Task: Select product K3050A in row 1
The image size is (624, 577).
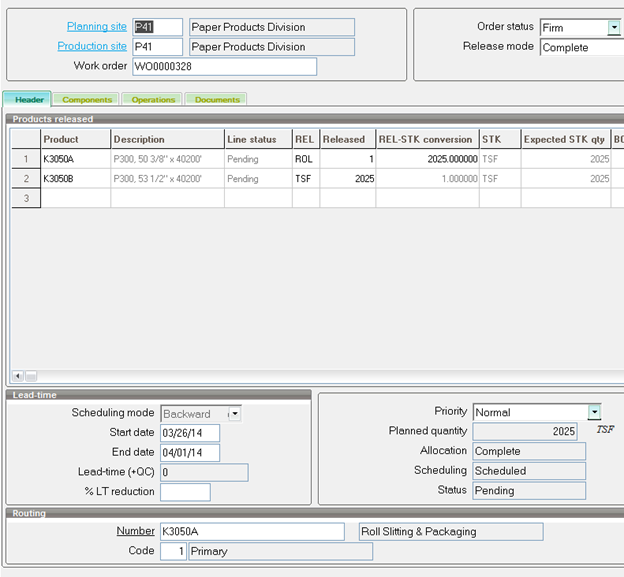Action: click(75, 159)
